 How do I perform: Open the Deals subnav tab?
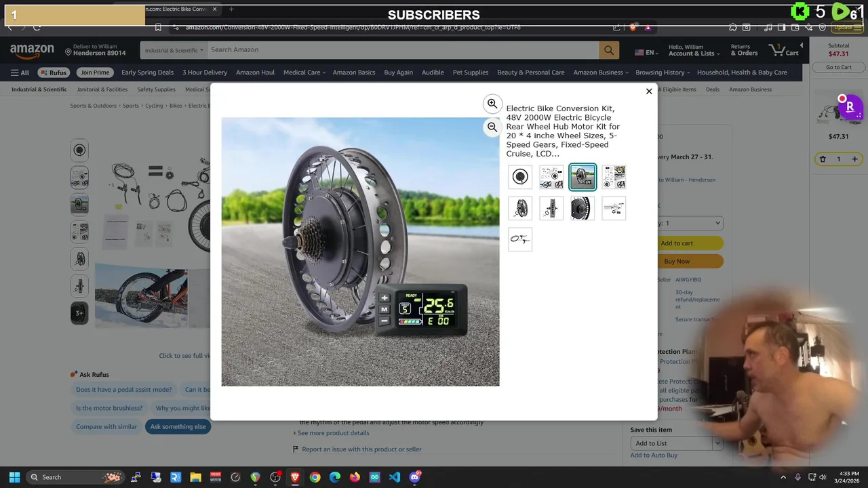click(712, 89)
